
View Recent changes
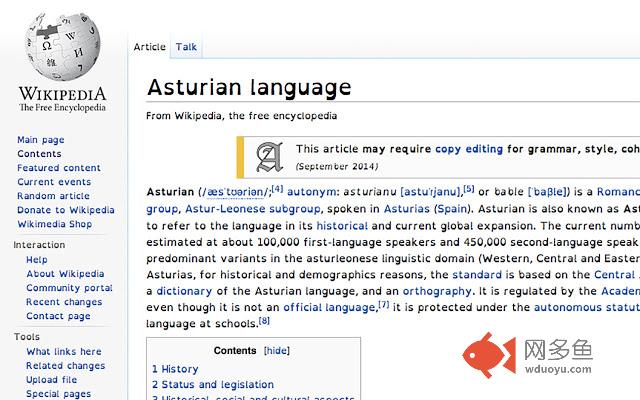[64, 302]
